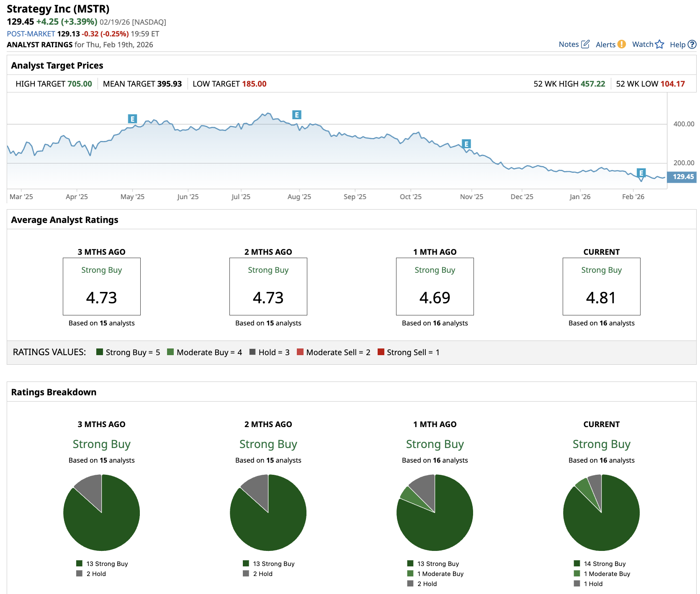Select the earnings E marker near May '25
This screenshot has height=594, width=700.
[132, 119]
